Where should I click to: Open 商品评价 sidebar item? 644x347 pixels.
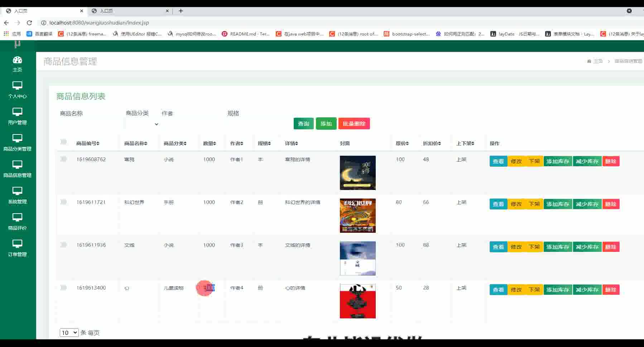17,221
